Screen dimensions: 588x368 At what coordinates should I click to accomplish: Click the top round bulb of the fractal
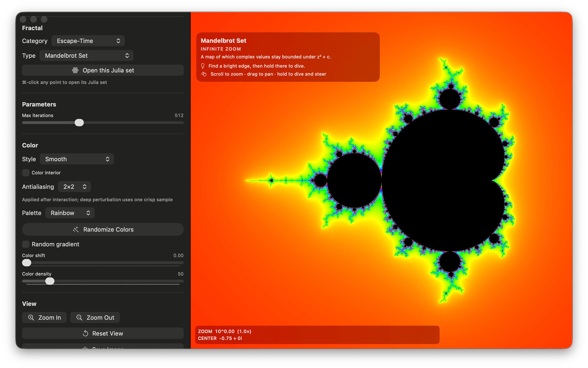(x=450, y=99)
